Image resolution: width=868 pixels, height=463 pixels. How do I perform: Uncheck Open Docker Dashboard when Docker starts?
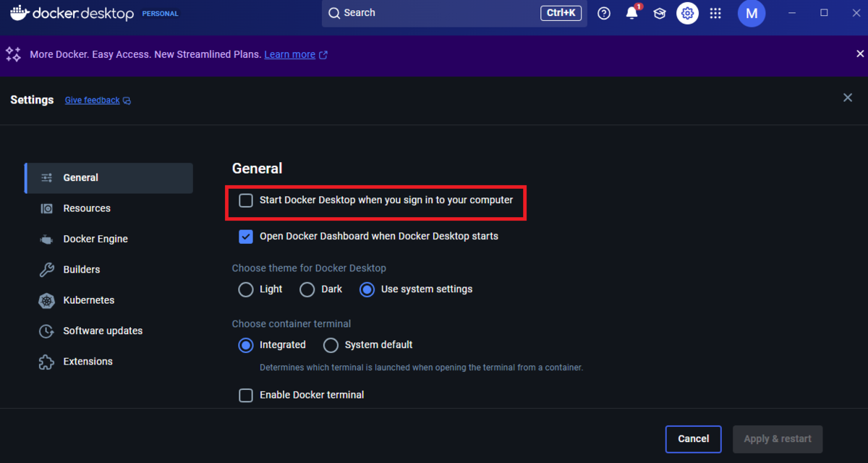point(246,237)
